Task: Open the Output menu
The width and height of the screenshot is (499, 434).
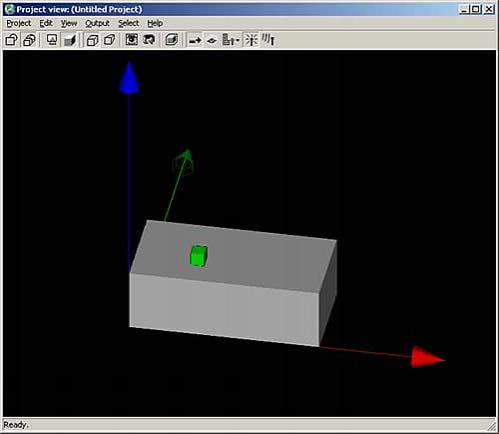Action: click(97, 23)
